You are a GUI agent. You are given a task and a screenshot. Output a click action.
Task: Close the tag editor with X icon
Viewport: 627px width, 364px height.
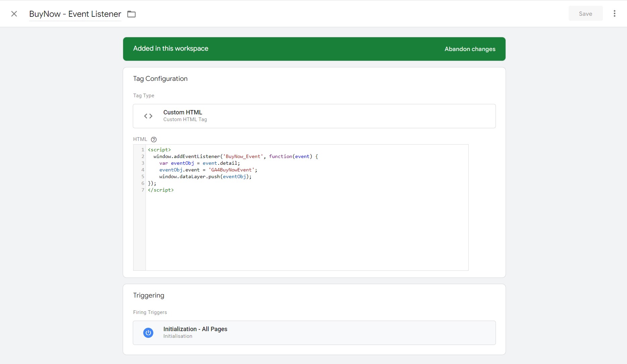click(14, 14)
